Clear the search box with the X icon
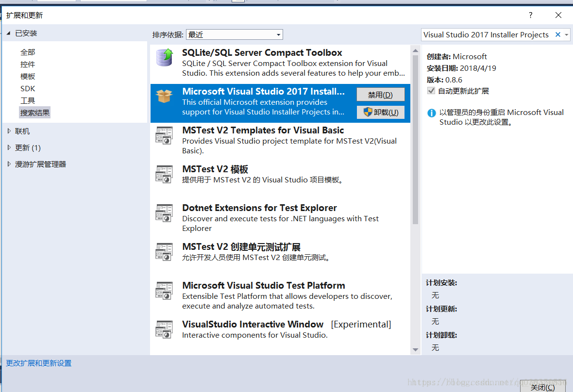The image size is (573, 392). (557, 34)
